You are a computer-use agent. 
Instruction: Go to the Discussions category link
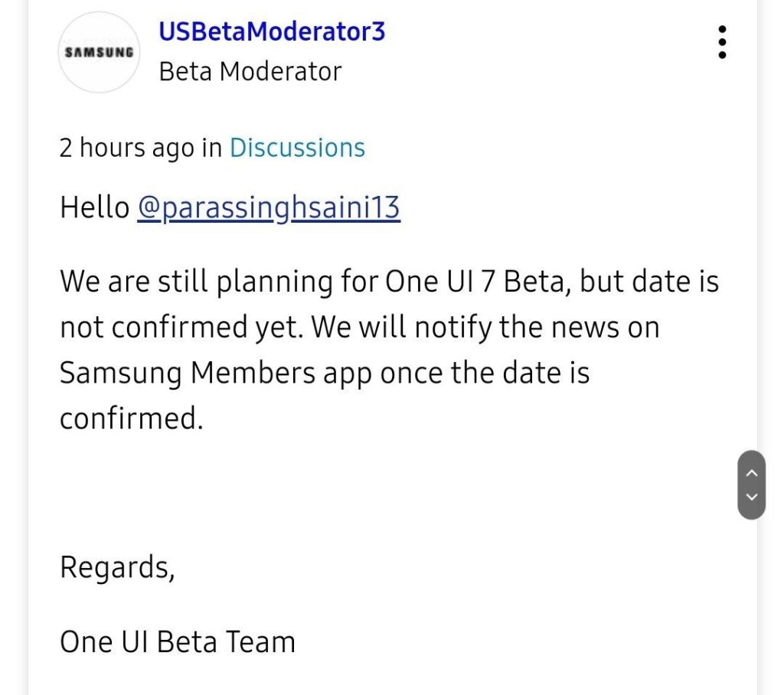pos(297,147)
